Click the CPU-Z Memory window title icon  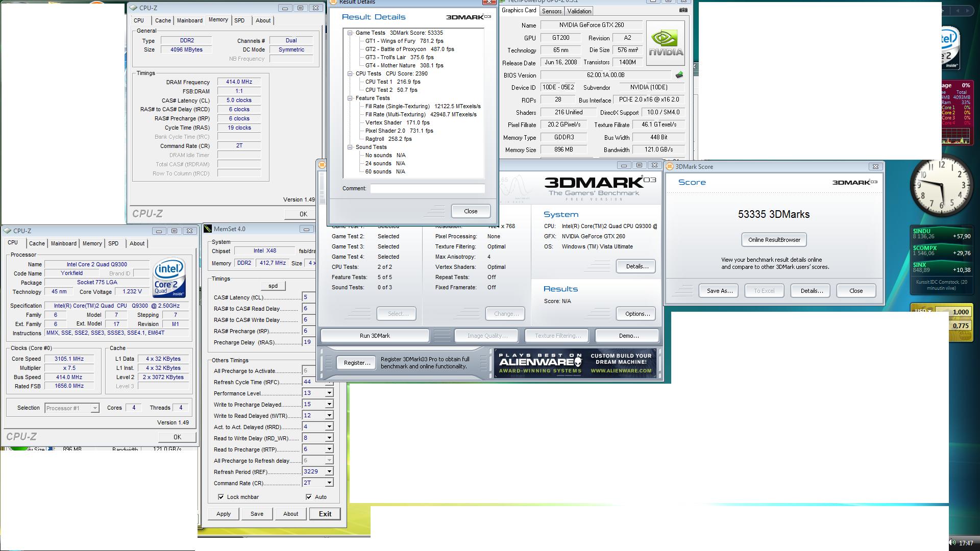coord(133,8)
